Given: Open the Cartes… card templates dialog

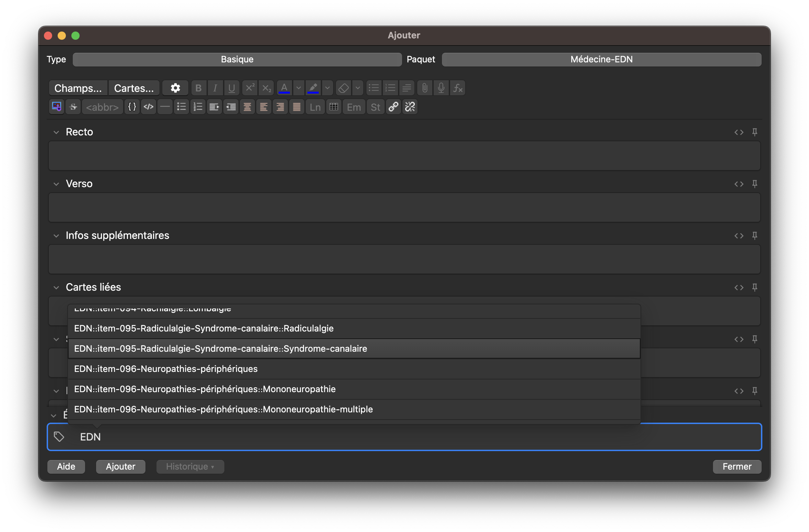Looking at the screenshot, I should (134, 88).
